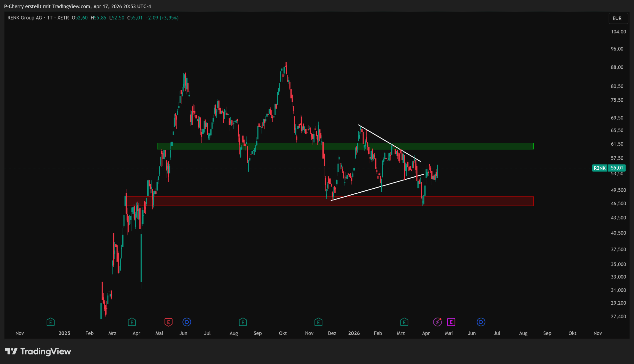634x364 pixels.
Task: Open the red earnings marker near Mai 2025
Action: (x=168, y=322)
